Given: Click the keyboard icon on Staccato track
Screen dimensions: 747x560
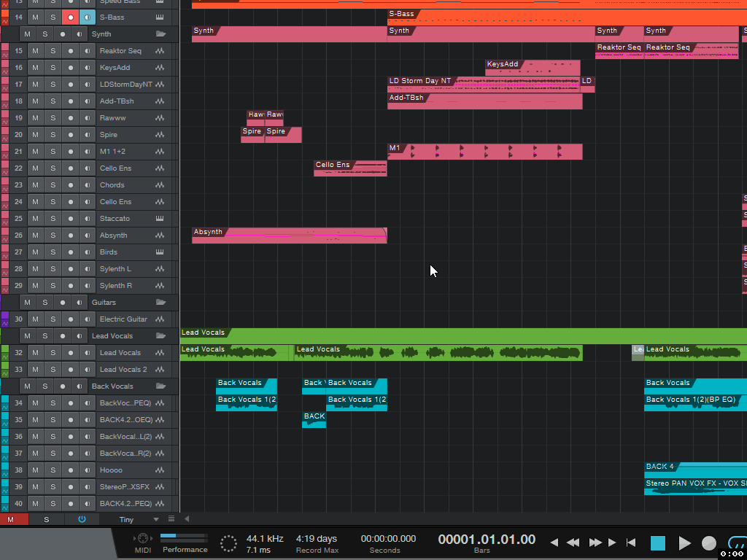Looking at the screenshot, I should 160,219.
